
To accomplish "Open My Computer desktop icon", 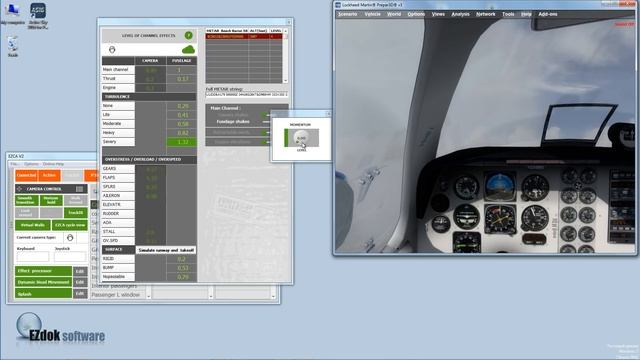I will click(x=12, y=14).
